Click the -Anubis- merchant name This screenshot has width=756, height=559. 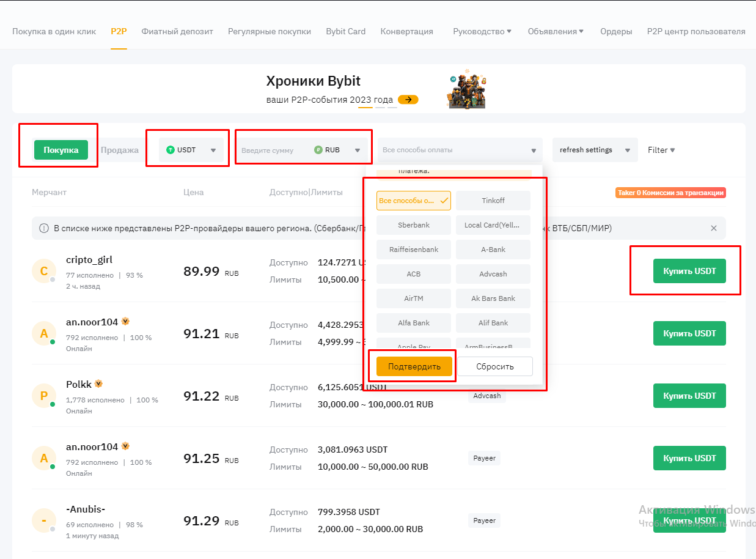[x=86, y=509]
